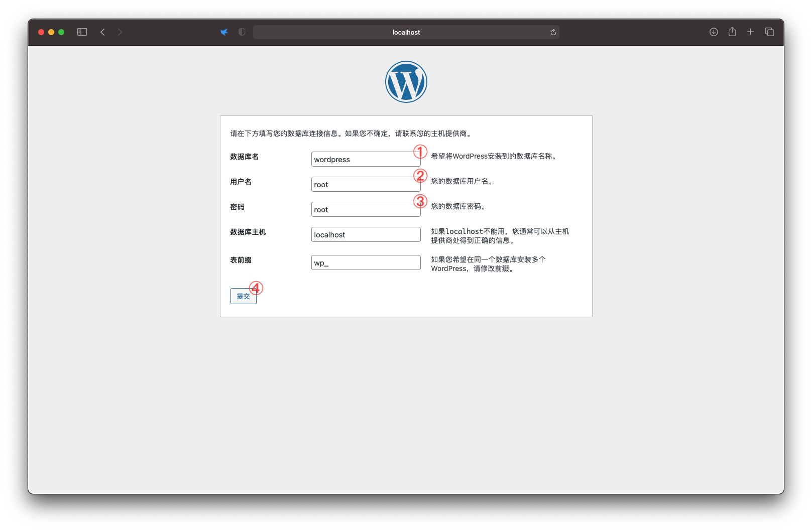Image resolution: width=812 pixels, height=531 pixels.
Task: Click the localhost address bar
Action: click(406, 32)
